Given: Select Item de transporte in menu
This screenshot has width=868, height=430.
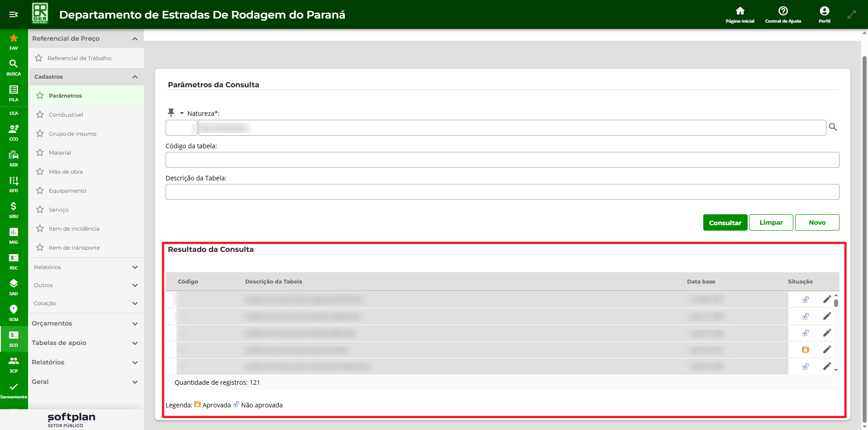Looking at the screenshot, I should [74, 248].
